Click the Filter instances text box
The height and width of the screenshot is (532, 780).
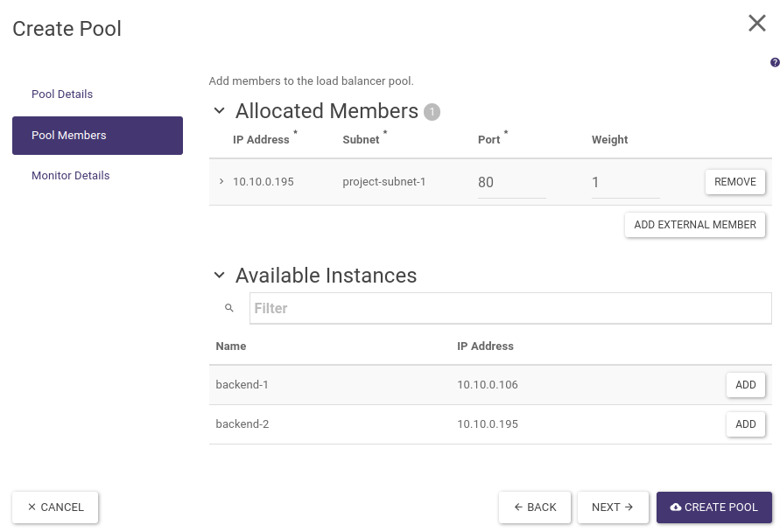pyautogui.click(x=510, y=308)
